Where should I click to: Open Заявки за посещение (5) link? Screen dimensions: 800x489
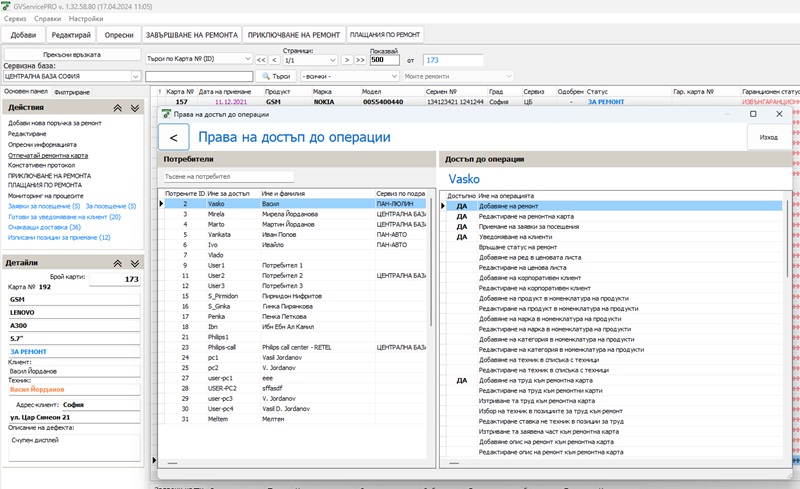click(44, 206)
